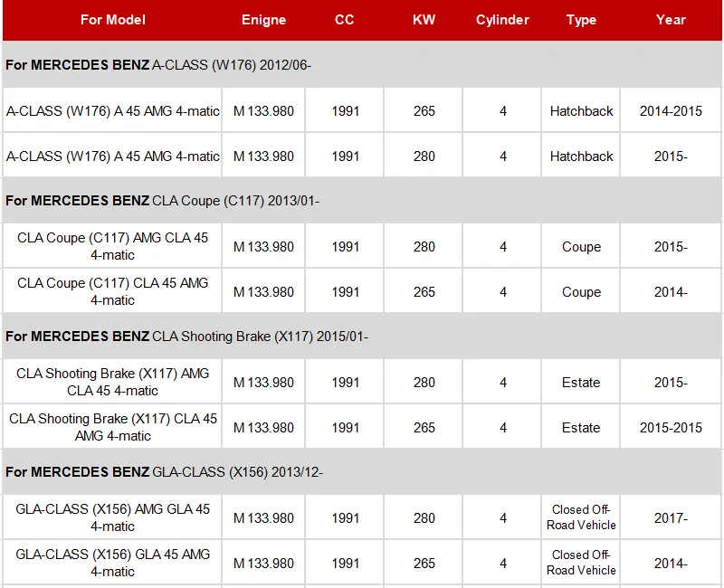
Task: Click 'Hatchback' in the 2014-2015 row
Action: (x=581, y=110)
